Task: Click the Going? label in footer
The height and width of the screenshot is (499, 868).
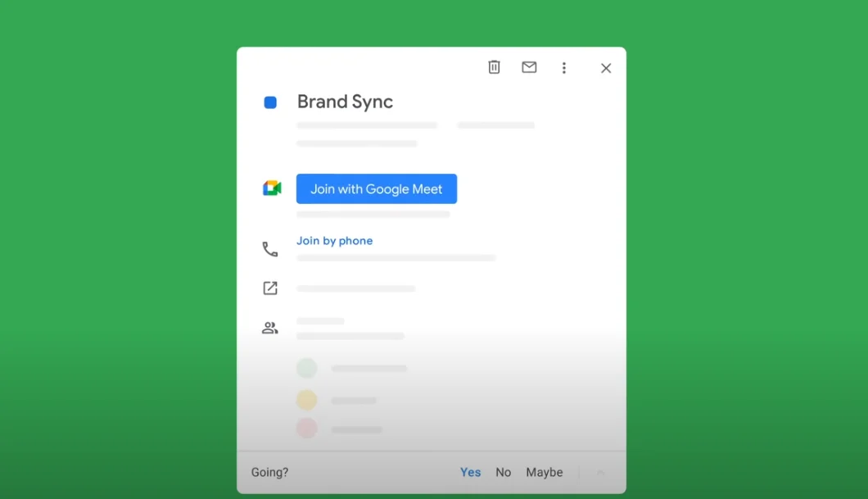Action: pyautogui.click(x=269, y=472)
